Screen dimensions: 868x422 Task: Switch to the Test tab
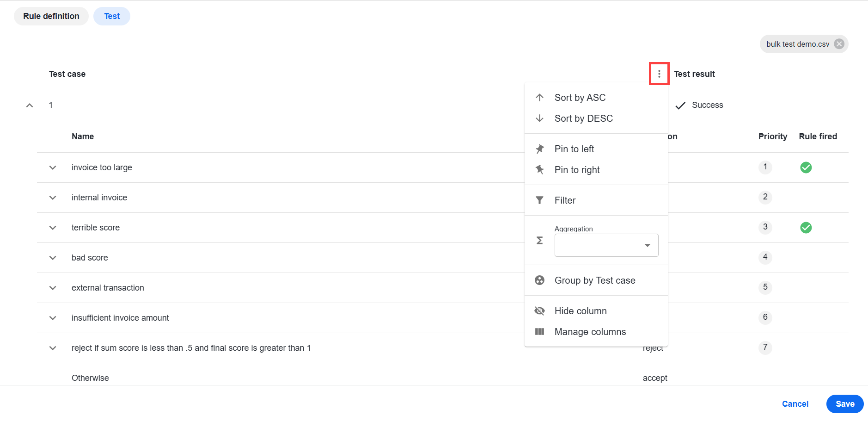pos(112,16)
